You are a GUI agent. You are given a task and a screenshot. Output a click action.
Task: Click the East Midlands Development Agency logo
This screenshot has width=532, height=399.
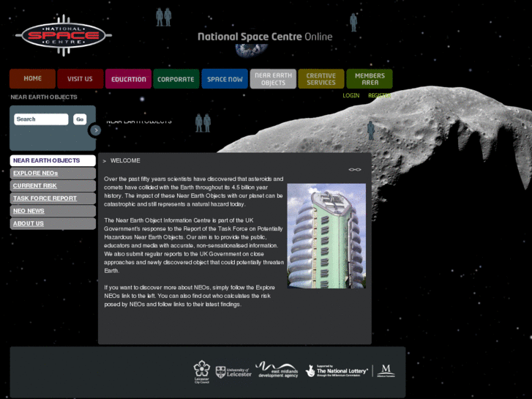coord(277,370)
